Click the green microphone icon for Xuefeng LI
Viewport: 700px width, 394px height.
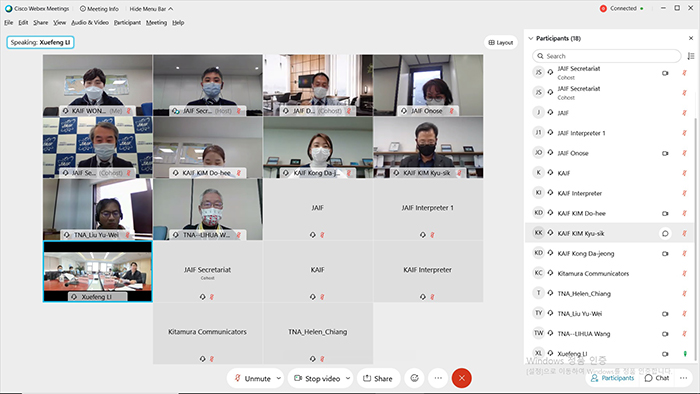(685, 354)
